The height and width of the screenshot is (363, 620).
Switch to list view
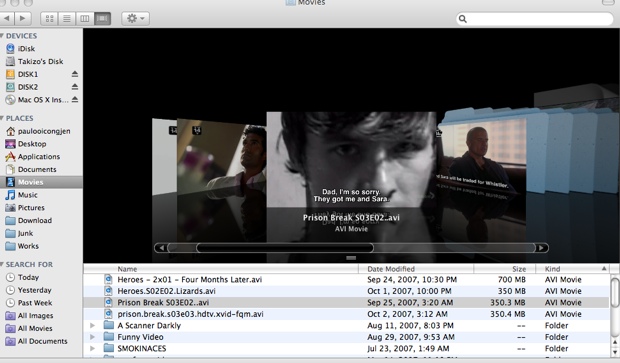click(67, 19)
